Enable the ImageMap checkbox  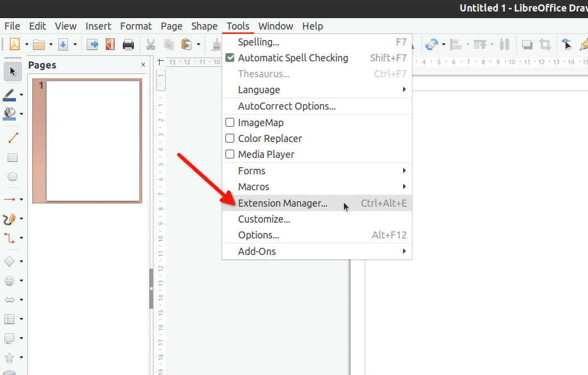click(230, 123)
